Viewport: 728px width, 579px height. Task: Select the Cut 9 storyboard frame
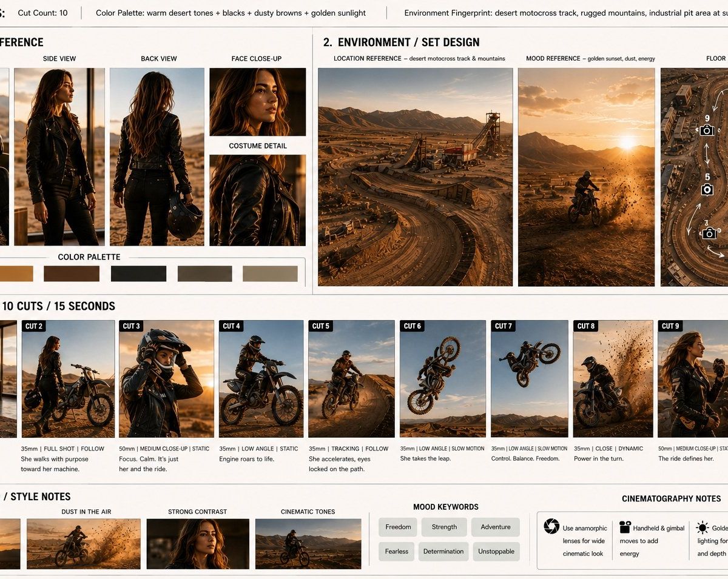[693, 379]
